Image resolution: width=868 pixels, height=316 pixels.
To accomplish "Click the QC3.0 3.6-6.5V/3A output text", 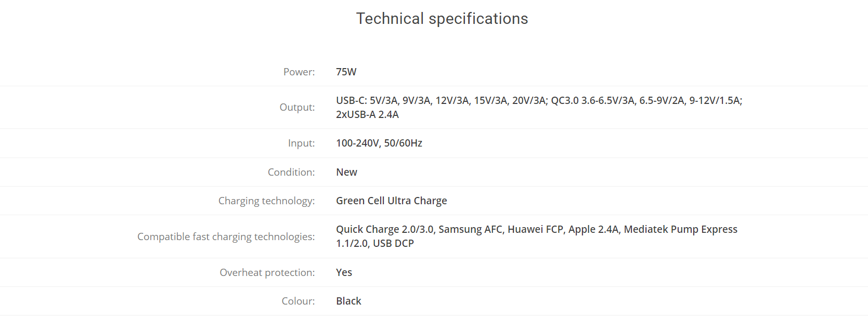I will (x=593, y=100).
